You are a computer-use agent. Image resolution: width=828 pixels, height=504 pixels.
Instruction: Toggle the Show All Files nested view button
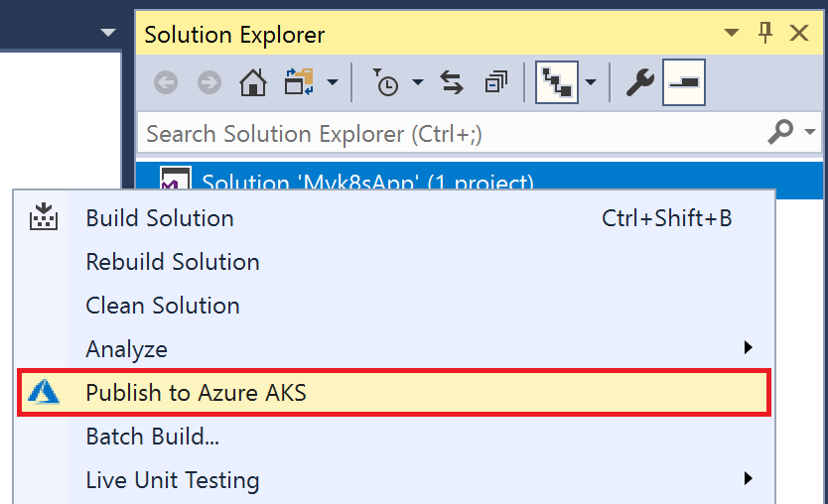[557, 83]
